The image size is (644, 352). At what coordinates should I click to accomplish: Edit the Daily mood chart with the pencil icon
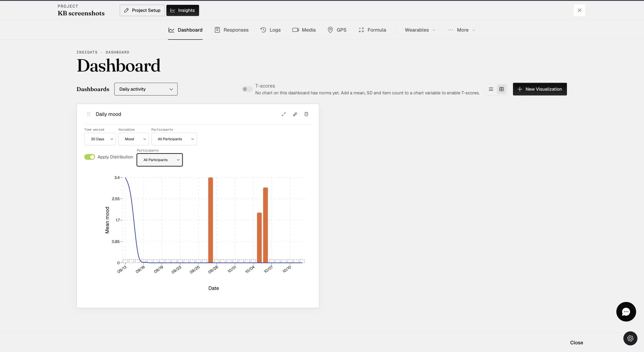pyautogui.click(x=295, y=114)
